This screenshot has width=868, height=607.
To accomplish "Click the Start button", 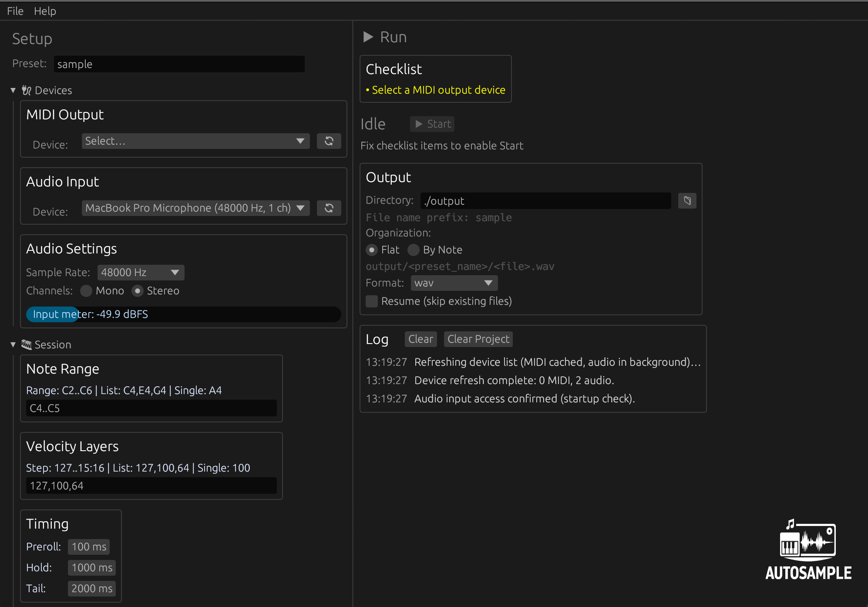I will click(x=432, y=124).
